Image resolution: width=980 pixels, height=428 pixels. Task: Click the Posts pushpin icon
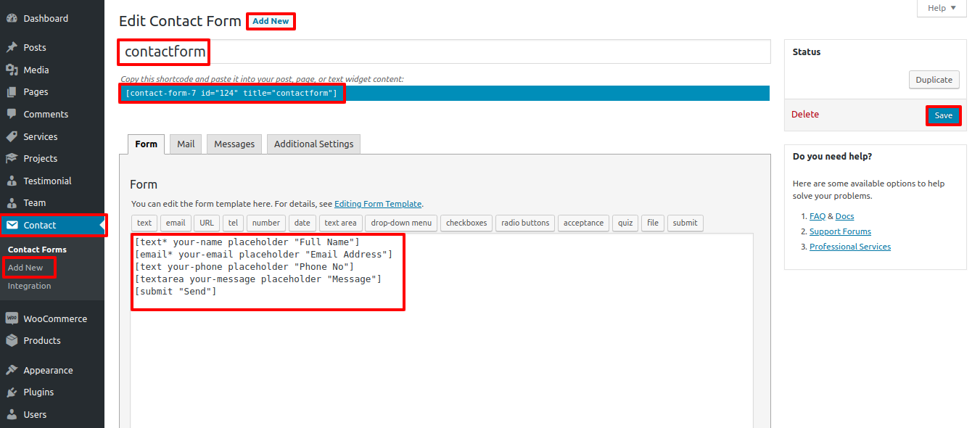click(x=12, y=48)
